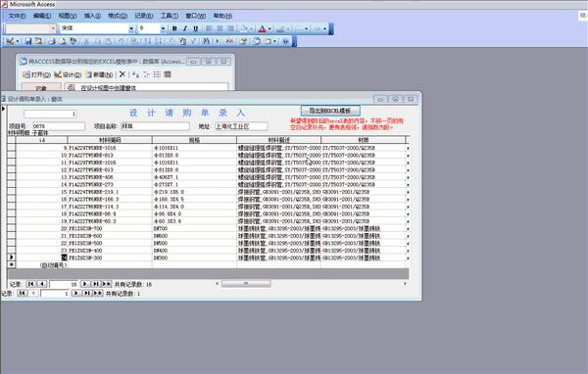Click 设计 in database window

coord(68,75)
